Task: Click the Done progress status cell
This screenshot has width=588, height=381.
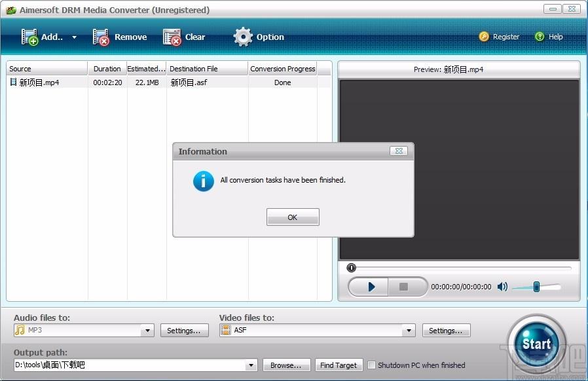Action: pyautogui.click(x=282, y=82)
